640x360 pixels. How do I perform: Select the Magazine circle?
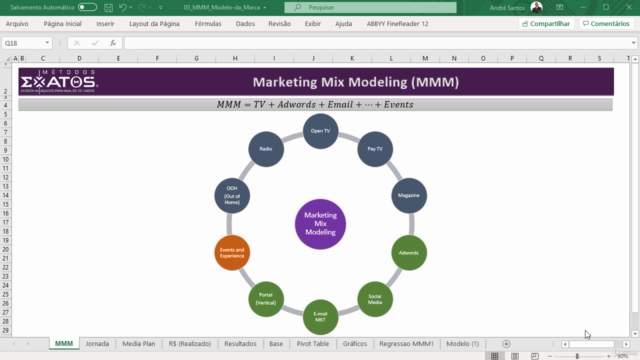point(409,196)
